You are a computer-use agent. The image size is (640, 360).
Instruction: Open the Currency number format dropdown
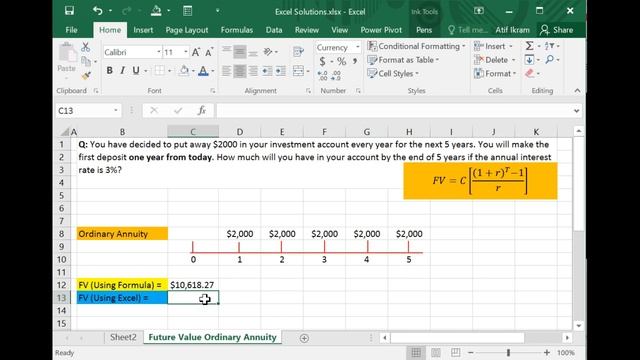[x=358, y=47]
